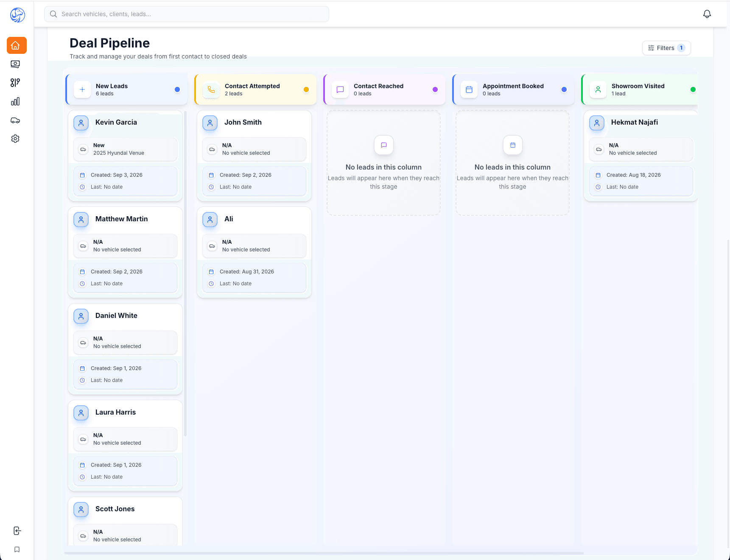The width and height of the screenshot is (730, 560).
Task: Select the New Leads column header
Action: point(126,89)
